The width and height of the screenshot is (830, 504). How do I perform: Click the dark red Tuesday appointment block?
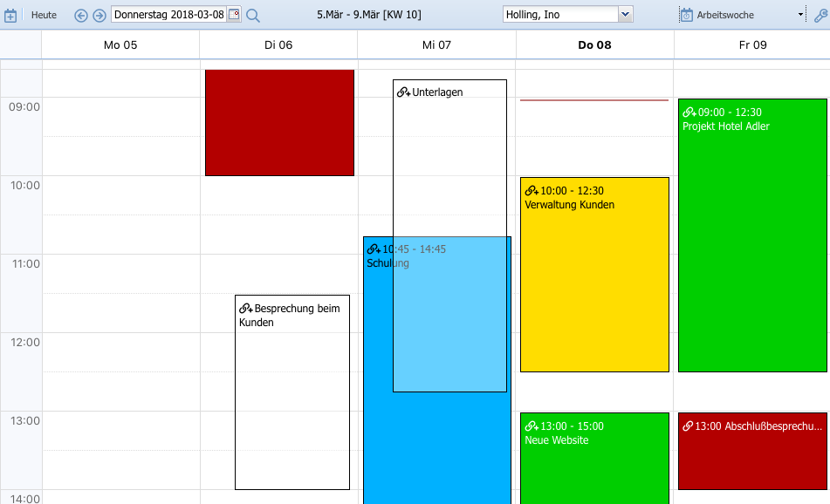coord(279,122)
